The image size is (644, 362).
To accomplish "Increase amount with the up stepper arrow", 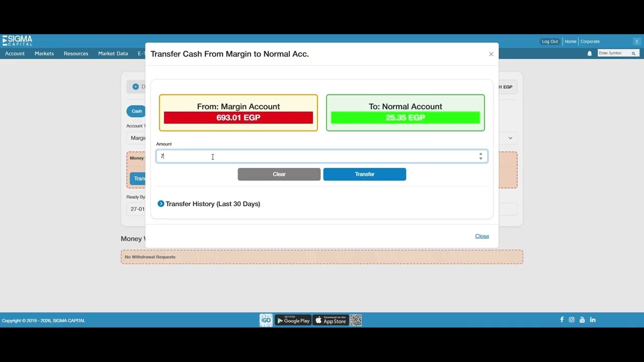I will [480, 154].
